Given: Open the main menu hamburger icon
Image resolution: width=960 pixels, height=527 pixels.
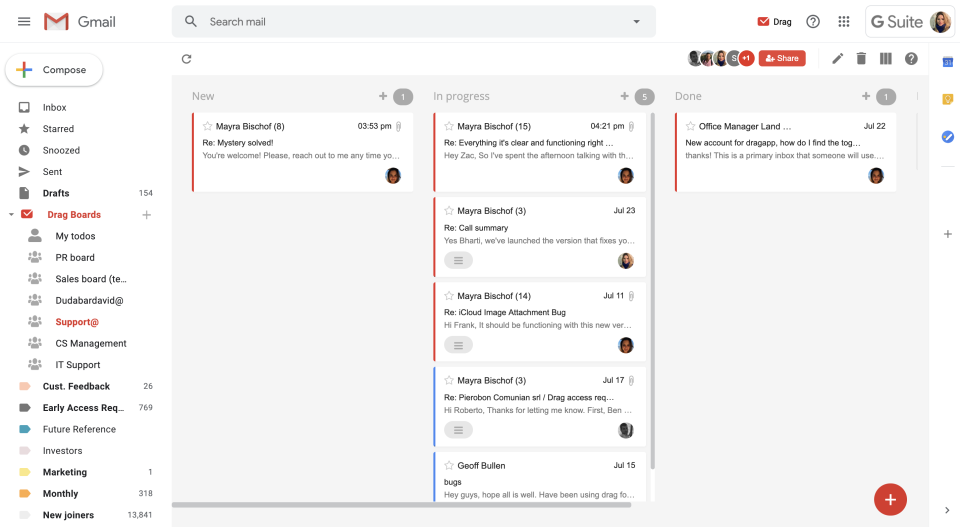Looking at the screenshot, I should [x=24, y=21].
